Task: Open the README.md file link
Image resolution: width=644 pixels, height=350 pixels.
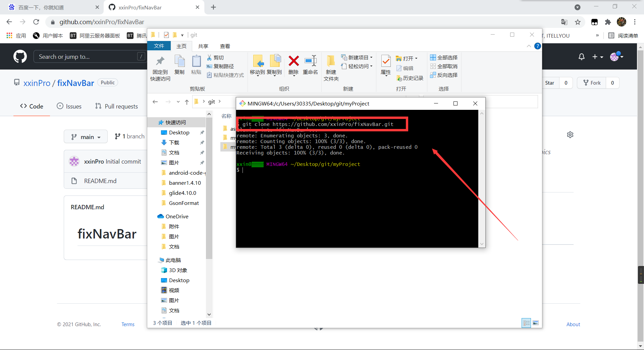Action: pos(100,181)
